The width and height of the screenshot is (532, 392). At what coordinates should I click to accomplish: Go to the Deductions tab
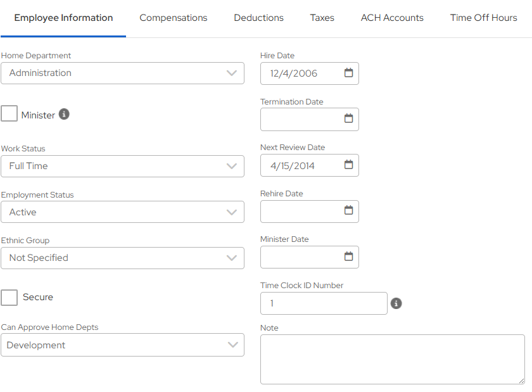point(258,18)
